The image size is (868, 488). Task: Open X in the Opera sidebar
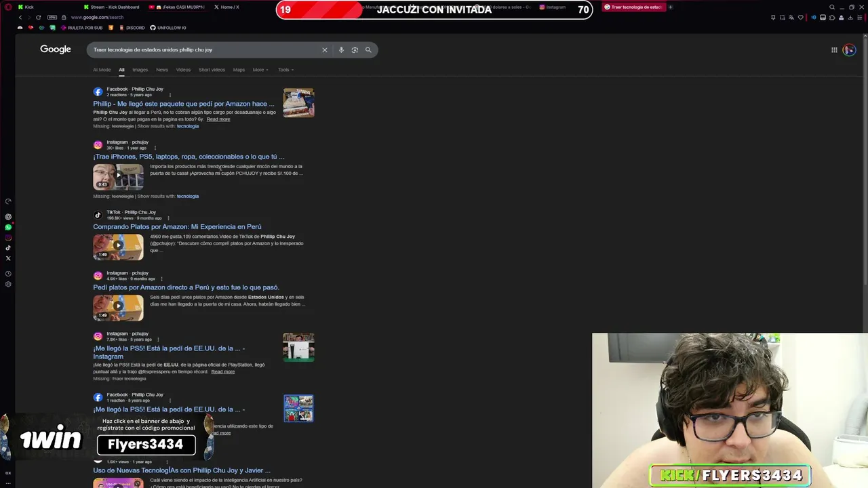click(x=8, y=258)
